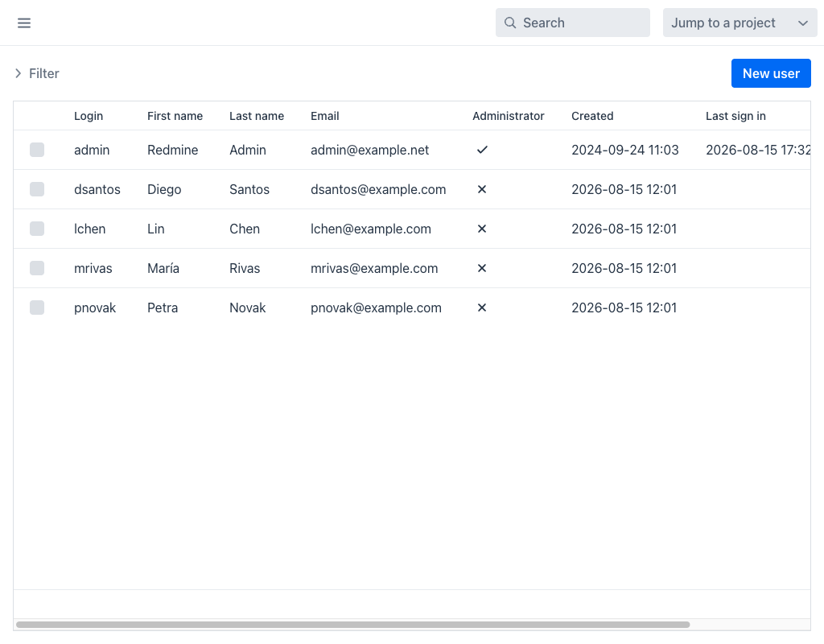824x644 pixels.
Task: Open the mrivas user login
Action: [93, 268]
